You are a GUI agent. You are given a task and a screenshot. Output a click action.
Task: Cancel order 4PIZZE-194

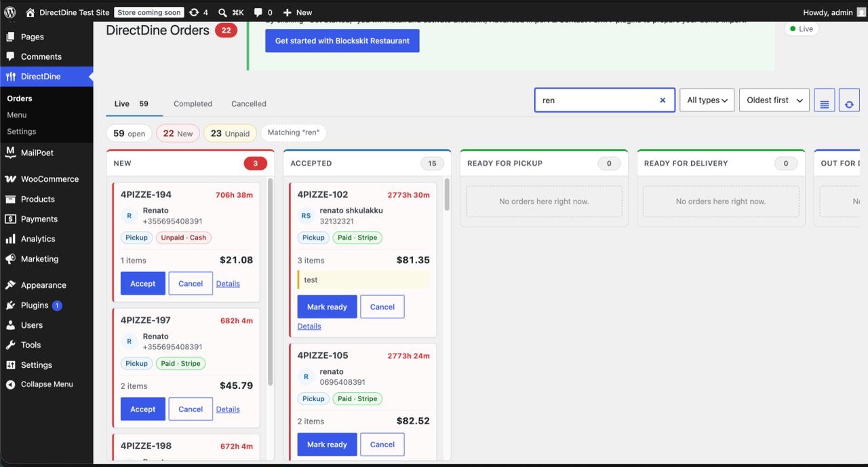(191, 284)
